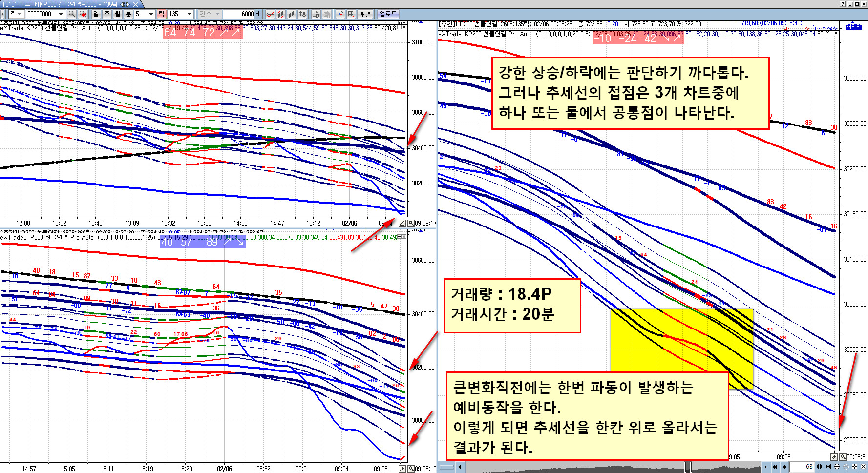Click the grid table toolbar icon

pos(351,14)
